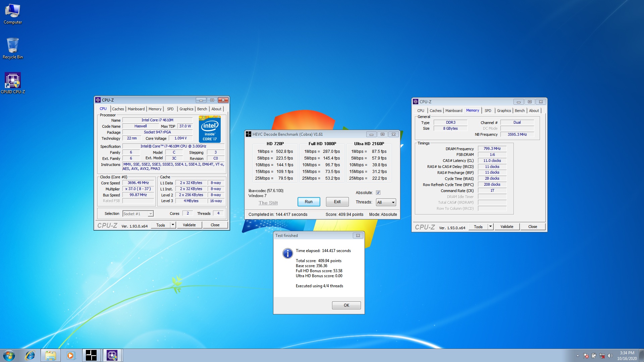Launch Internet Explorer from the taskbar
The image size is (644, 362).
click(x=30, y=355)
